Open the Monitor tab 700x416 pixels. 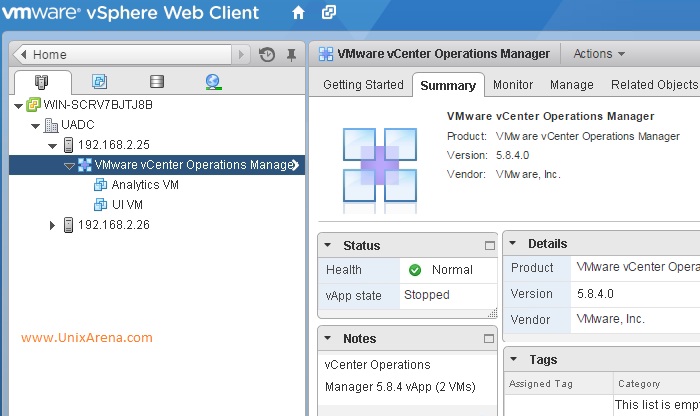coord(513,84)
